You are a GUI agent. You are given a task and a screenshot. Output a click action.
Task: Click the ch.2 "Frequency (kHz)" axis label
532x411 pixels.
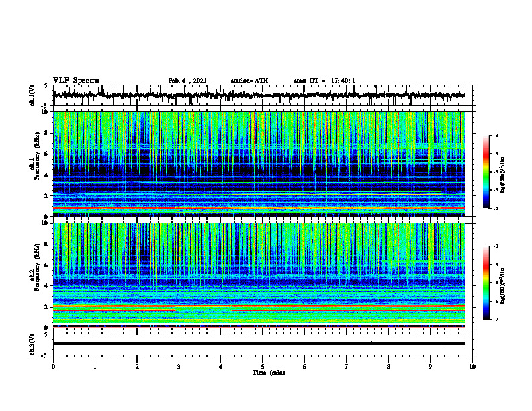click(x=37, y=267)
